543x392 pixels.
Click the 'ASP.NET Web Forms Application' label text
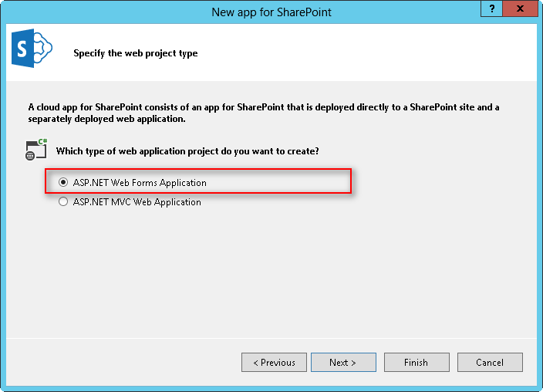click(x=140, y=183)
